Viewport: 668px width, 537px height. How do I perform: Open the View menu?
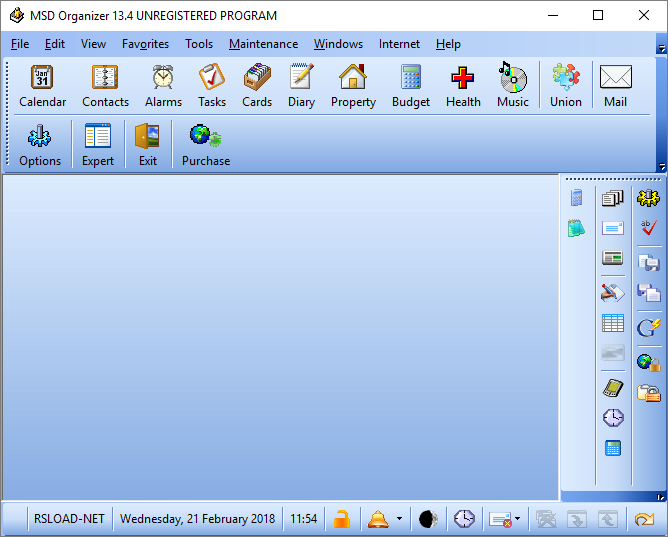[93, 44]
